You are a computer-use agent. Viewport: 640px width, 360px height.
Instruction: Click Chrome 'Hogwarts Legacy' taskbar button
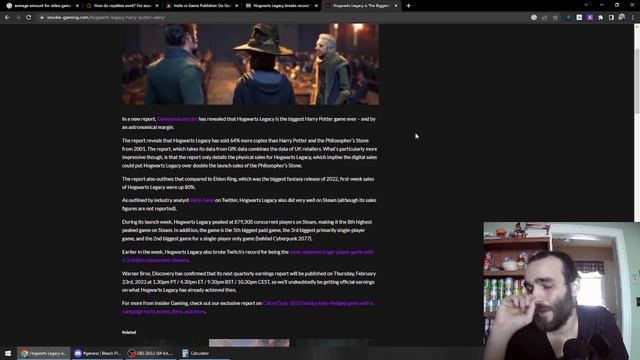point(44,353)
